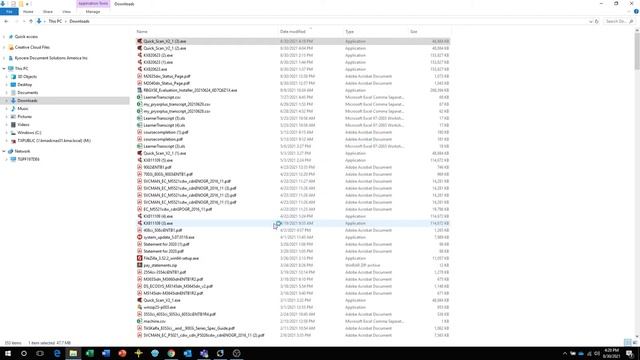Viewport: 640px width, 360px height.
Task: Select EC_M5521cdw pdf file
Action: point(178,209)
